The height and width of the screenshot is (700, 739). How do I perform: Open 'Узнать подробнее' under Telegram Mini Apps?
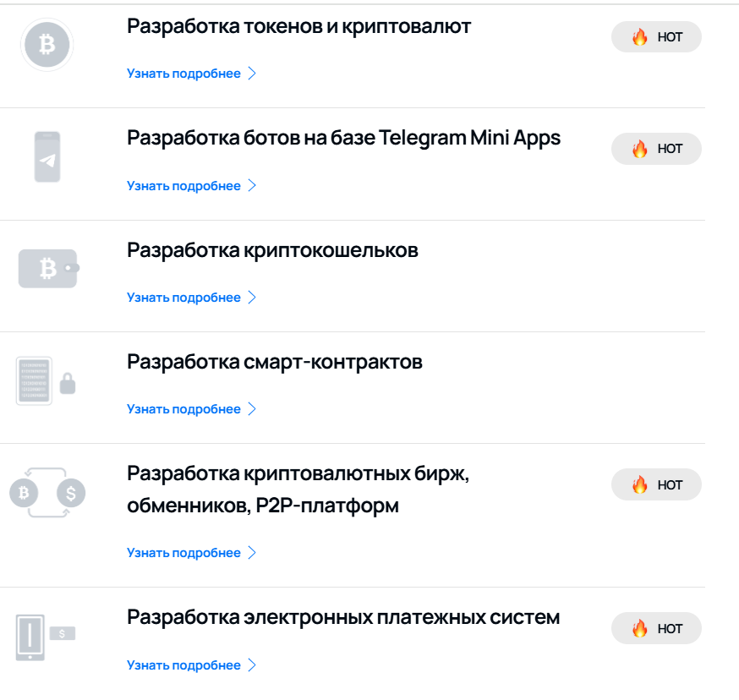[191, 186]
